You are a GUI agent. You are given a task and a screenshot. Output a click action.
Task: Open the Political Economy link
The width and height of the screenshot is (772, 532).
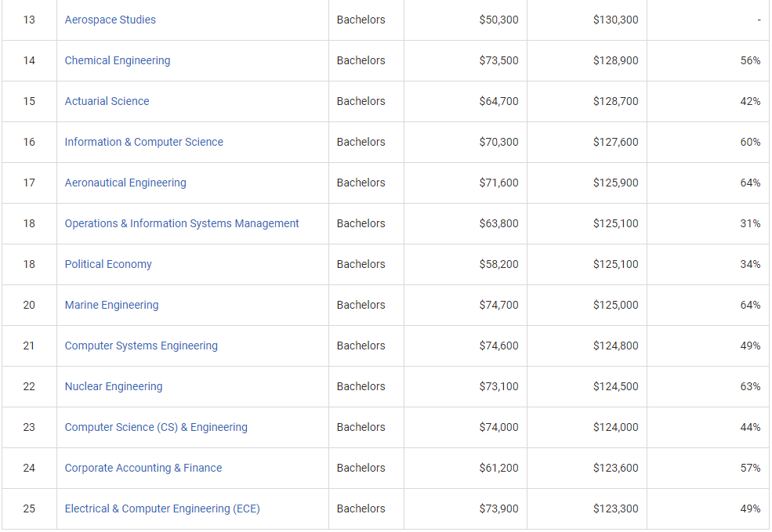[108, 264]
